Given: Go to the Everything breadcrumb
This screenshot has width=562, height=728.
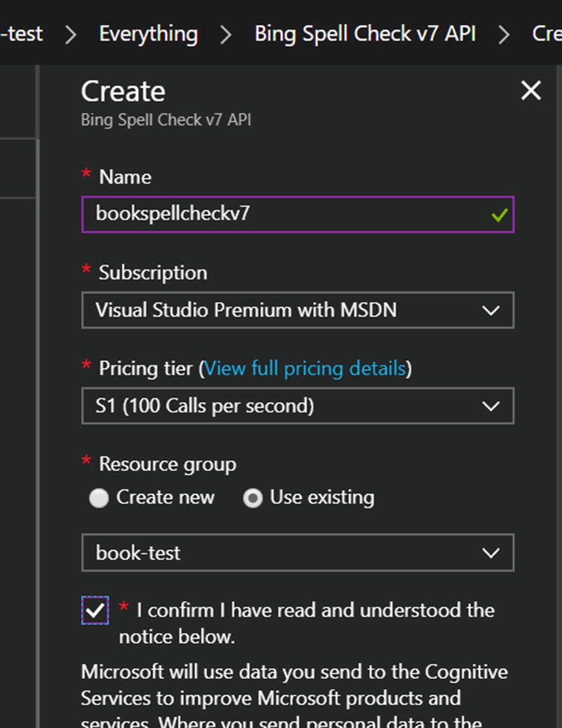Looking at the screenshot, I should click(x=148, y=34).
